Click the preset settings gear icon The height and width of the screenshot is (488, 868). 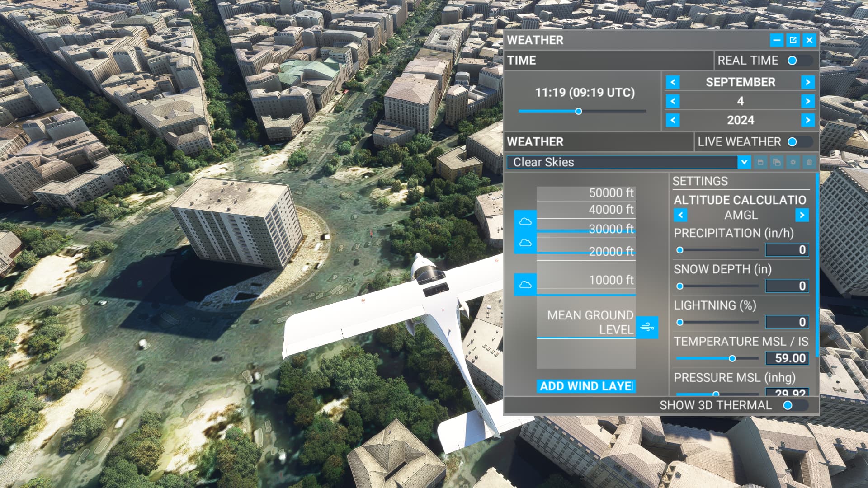tap(793, 162)
